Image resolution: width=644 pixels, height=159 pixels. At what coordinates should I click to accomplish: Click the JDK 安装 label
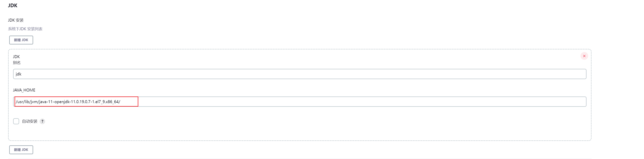click(16, 20)
